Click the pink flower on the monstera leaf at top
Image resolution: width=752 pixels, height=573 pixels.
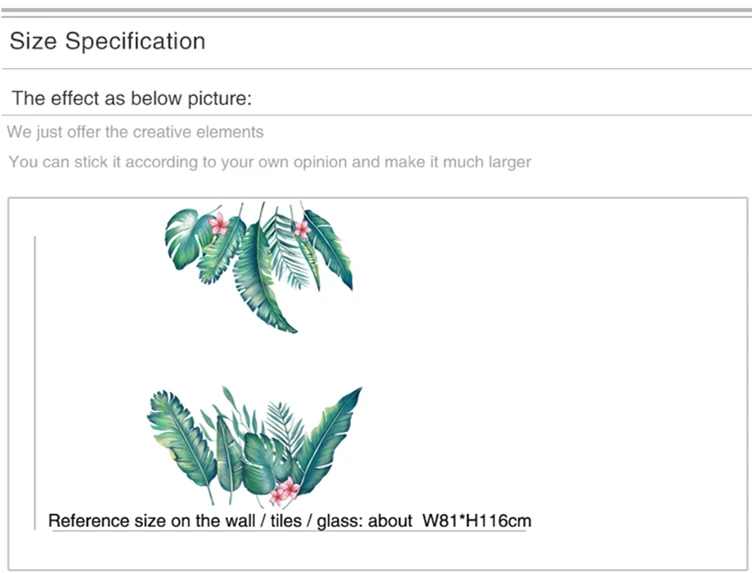[x=219, y=224]
